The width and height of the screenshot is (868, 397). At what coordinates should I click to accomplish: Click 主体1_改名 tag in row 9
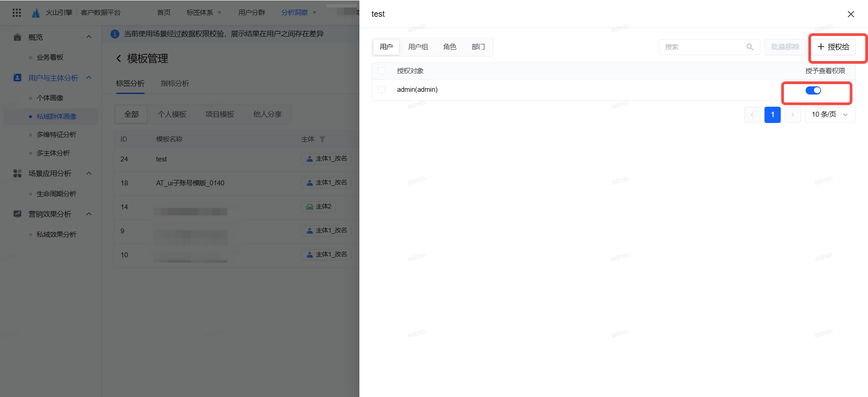tap(326, 231)
